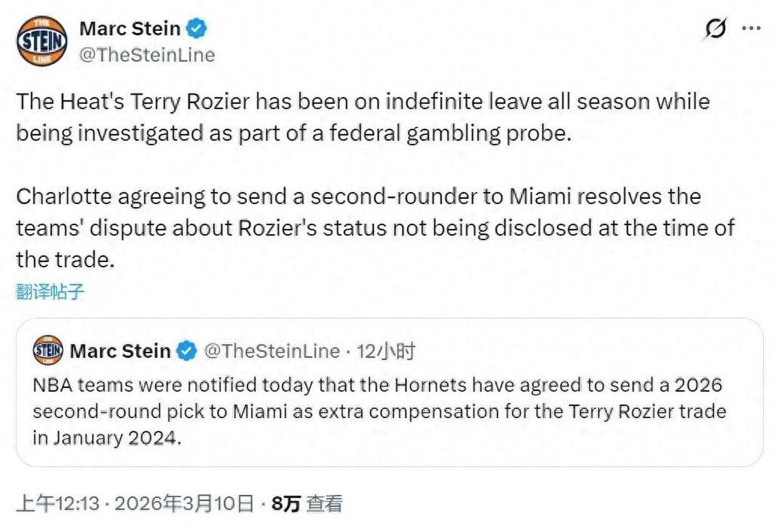Open the three-dot more options menu
The width and height of the screenshot is (776, 532).
click(750, 29)
